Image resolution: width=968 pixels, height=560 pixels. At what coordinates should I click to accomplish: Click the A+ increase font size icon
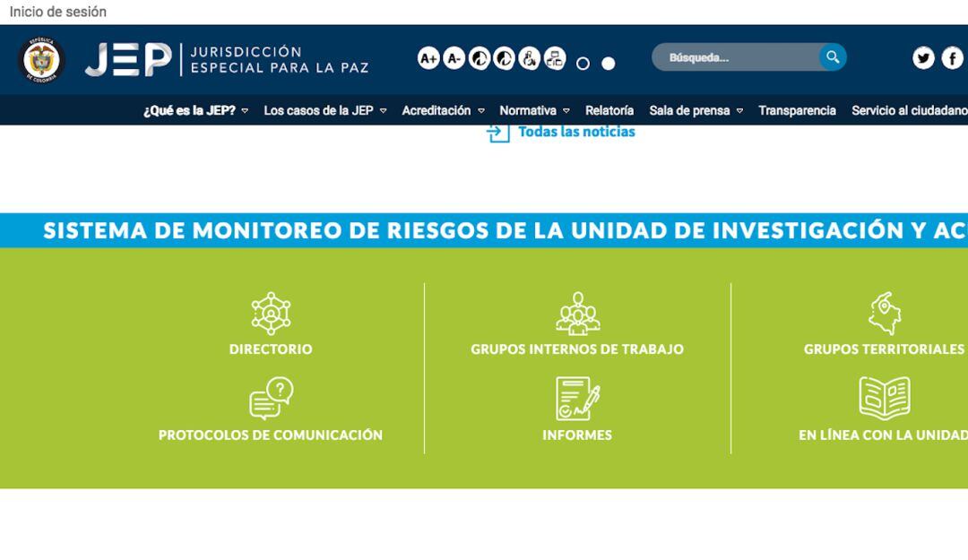428,58
